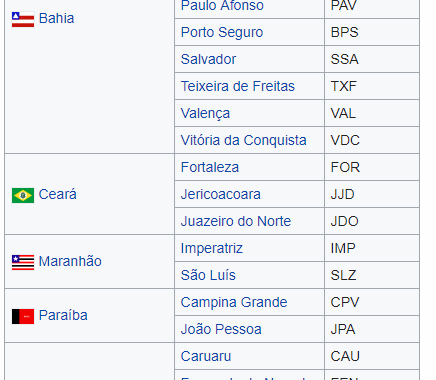Select the Juazeiro do Norte link

(236, 221)
